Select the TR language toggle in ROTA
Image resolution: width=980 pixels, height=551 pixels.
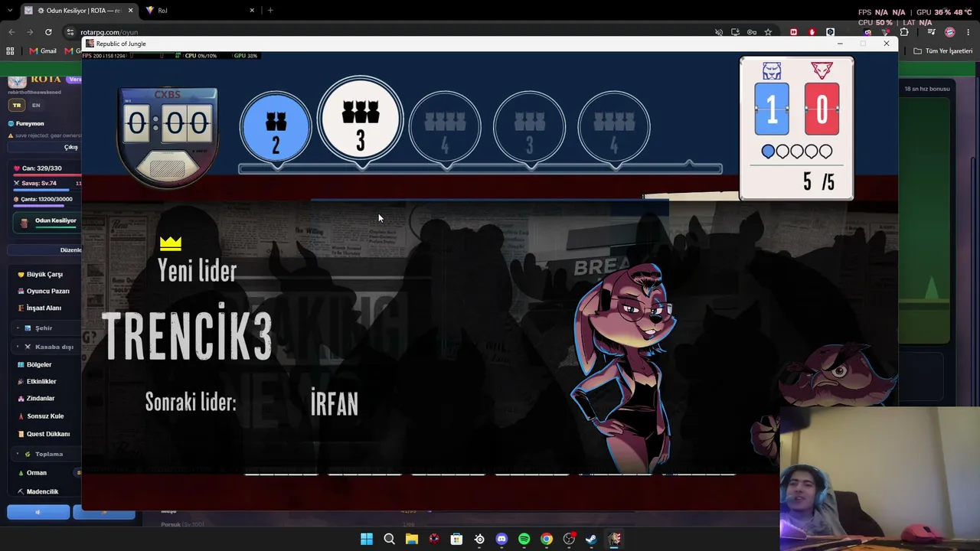click(x=17, y=105)
